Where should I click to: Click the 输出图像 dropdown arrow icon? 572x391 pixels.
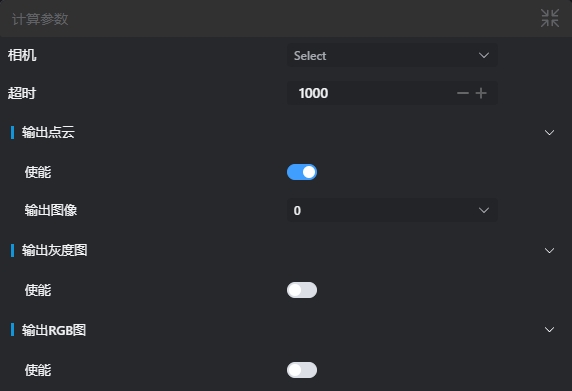[484, 210]
